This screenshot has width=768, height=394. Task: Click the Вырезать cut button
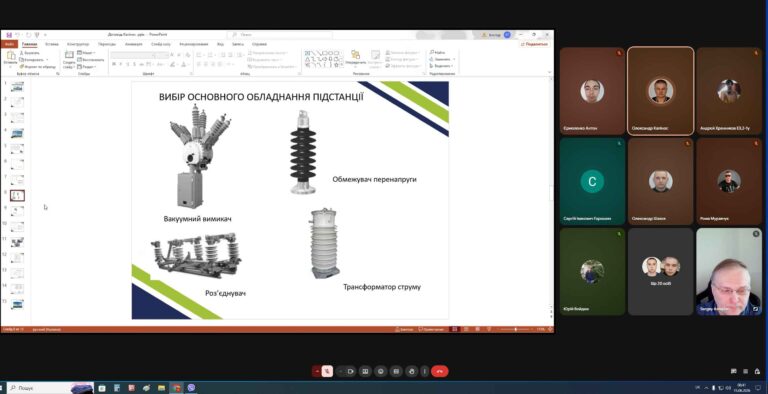click(x=29, y=52)
